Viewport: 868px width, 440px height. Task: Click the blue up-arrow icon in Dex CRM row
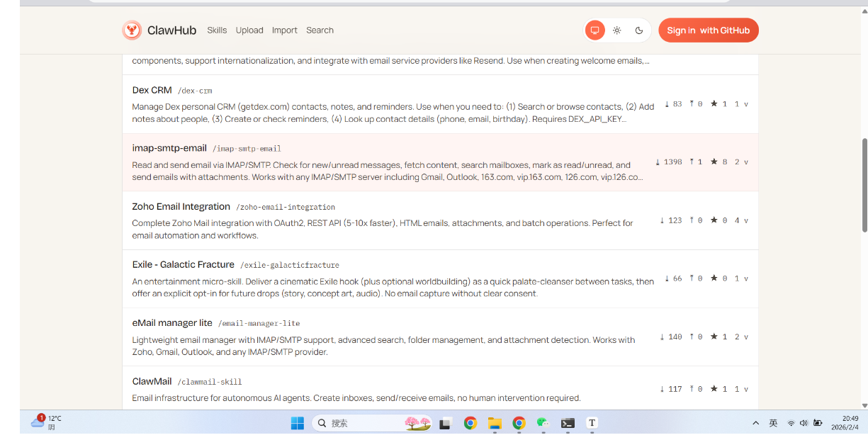pos(692,104)
